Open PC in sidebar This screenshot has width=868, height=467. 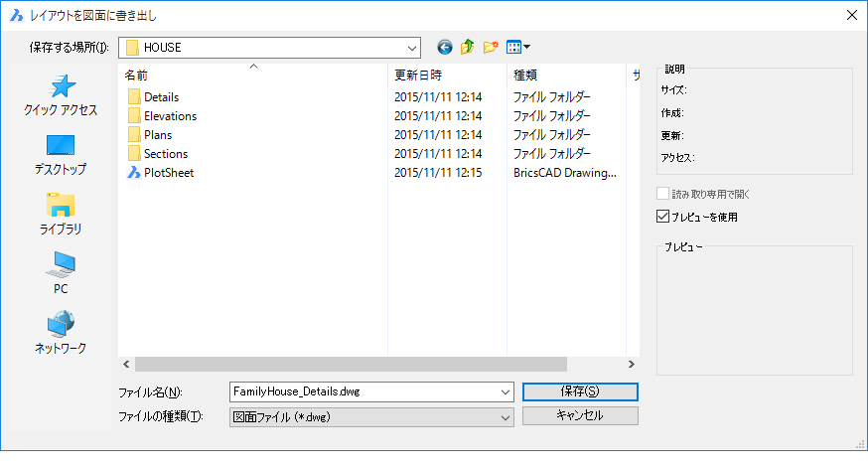click(x=61, y=273)
